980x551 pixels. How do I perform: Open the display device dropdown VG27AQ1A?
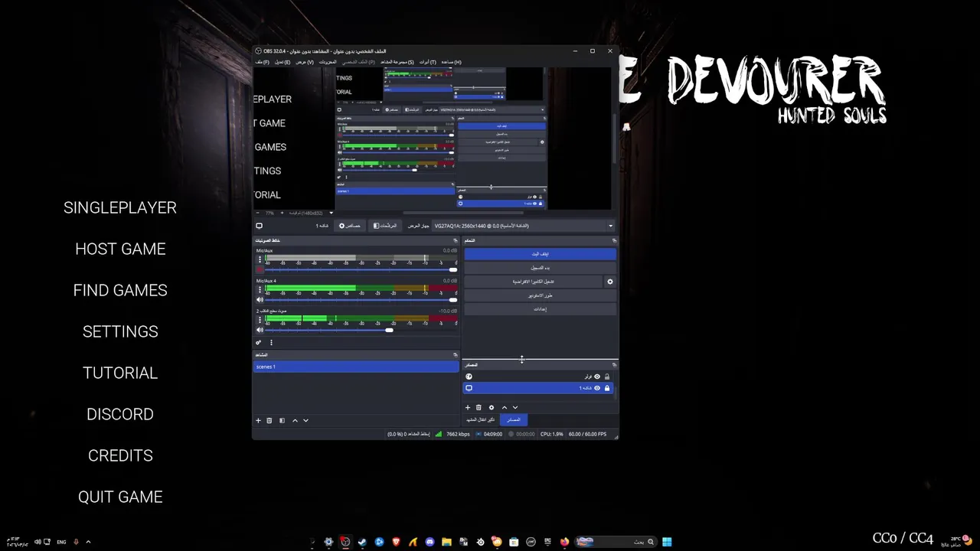[x=523, y=226]
